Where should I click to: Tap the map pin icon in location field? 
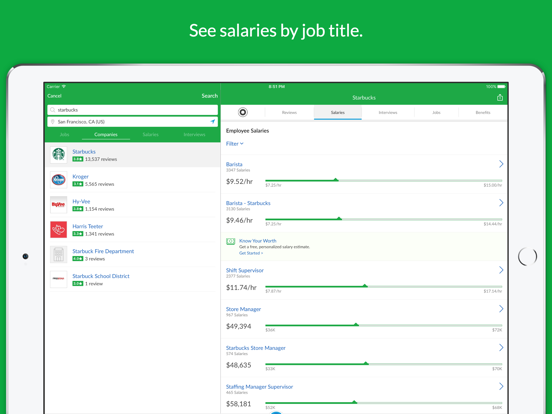pos(52,121)
